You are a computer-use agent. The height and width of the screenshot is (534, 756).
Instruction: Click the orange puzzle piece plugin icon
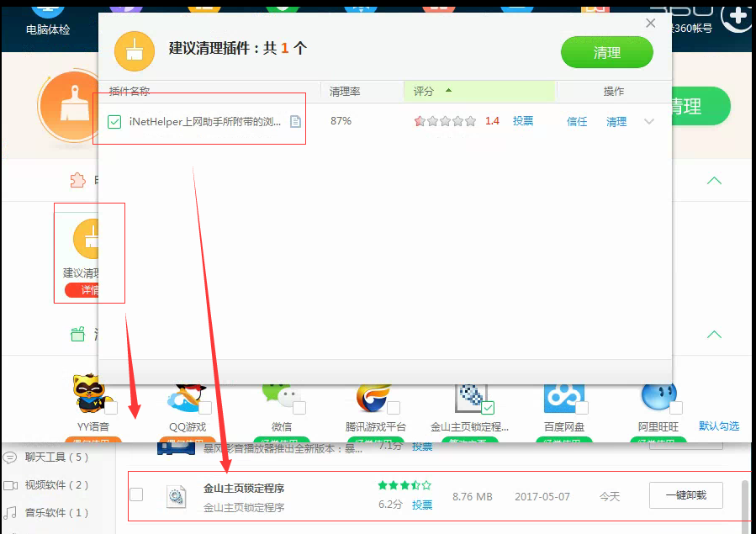click(77, 180)
